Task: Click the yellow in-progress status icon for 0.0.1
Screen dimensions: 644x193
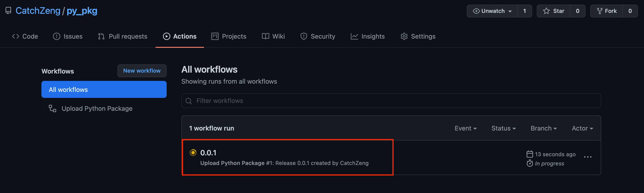Action: click(x=193, y=153)
